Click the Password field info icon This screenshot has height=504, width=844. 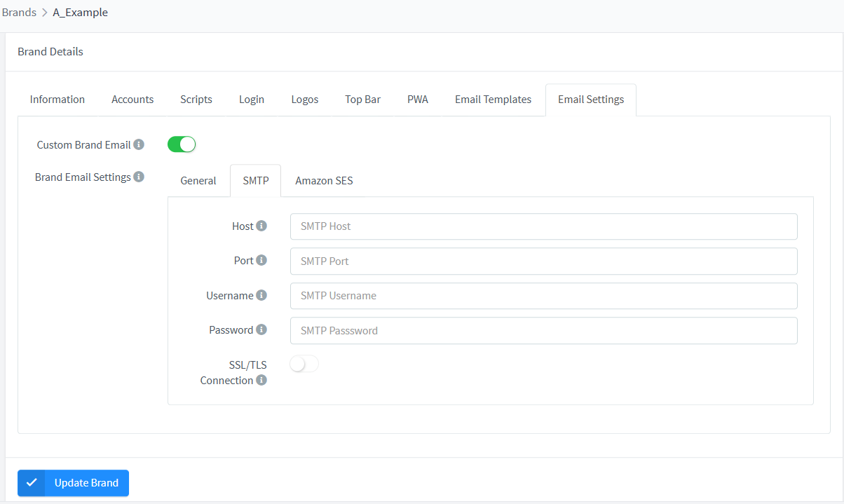261,329
